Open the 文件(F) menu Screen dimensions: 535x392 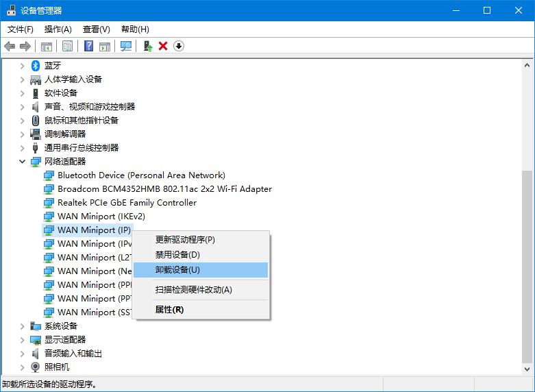point(21,29)
